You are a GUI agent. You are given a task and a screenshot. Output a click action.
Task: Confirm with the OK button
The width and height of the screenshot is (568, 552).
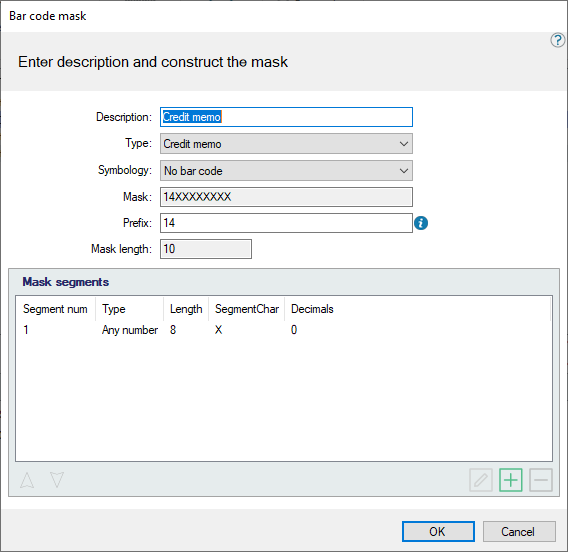pos(438,531)
